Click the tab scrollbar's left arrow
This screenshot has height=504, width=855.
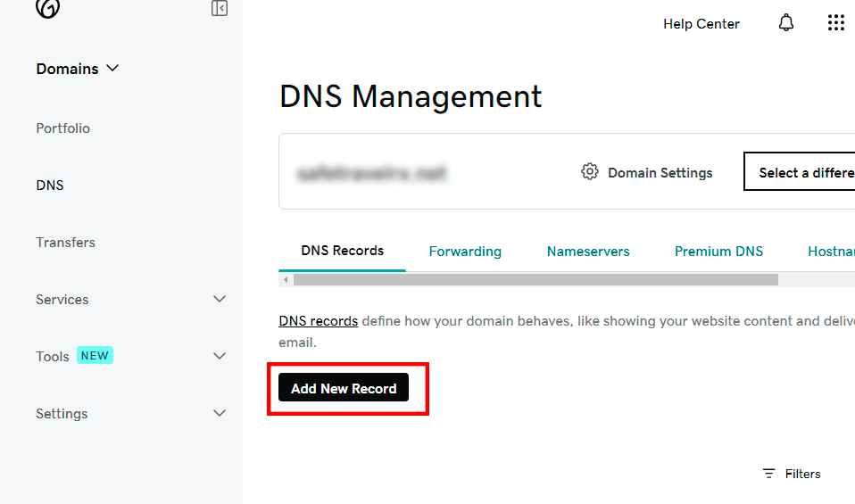286,280
